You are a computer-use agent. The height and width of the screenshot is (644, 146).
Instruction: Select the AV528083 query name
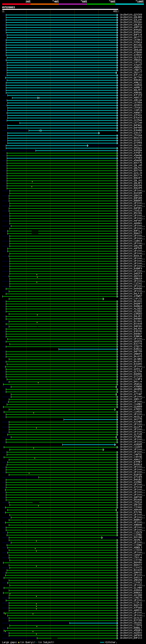(8, 7)
